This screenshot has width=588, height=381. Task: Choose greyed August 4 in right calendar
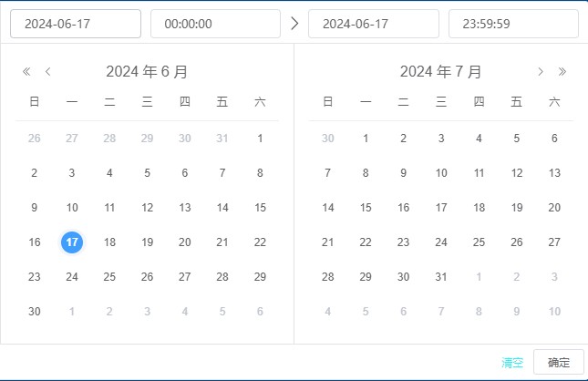coord(328,312)
